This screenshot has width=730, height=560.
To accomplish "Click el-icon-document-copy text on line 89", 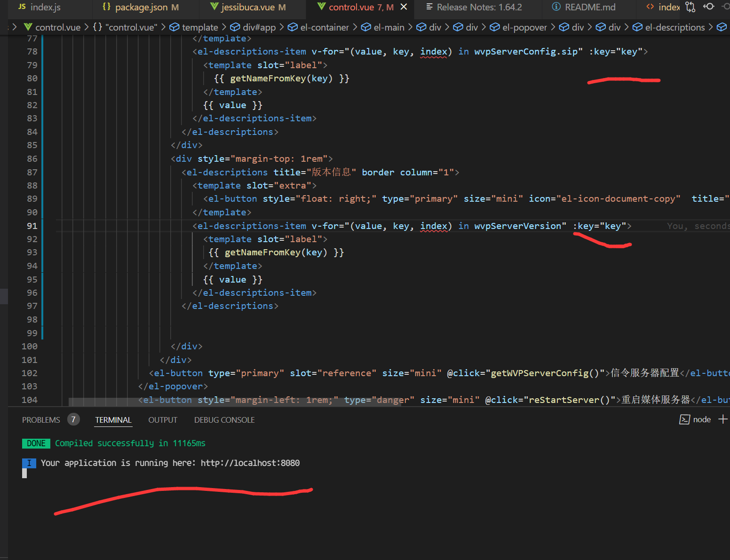I will click(x=618, y=198).
